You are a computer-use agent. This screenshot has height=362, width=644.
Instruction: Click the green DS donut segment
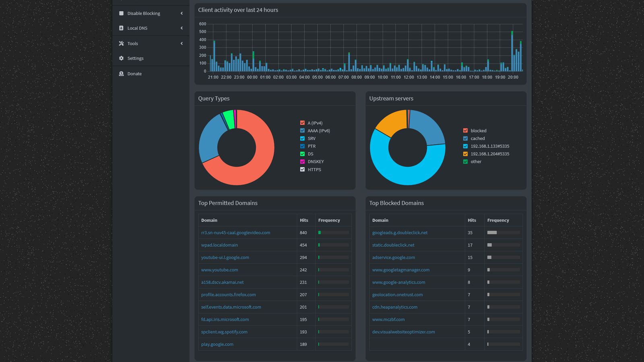(x=229, y=119)
